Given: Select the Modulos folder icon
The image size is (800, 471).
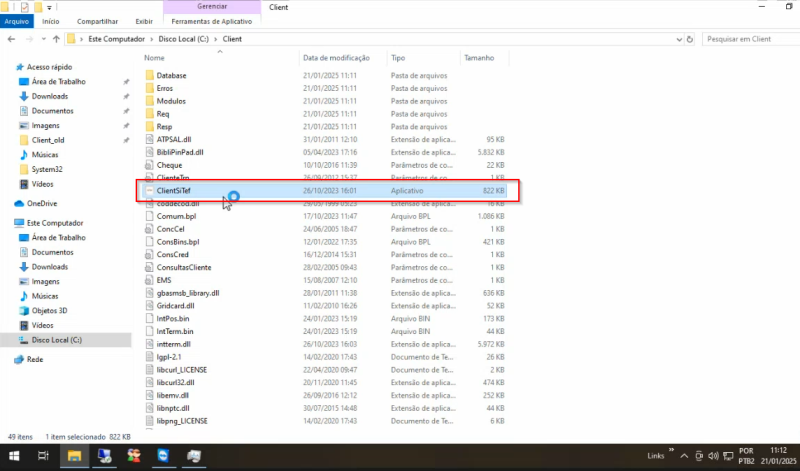Looking at the screenshot, I should [149, 101].
